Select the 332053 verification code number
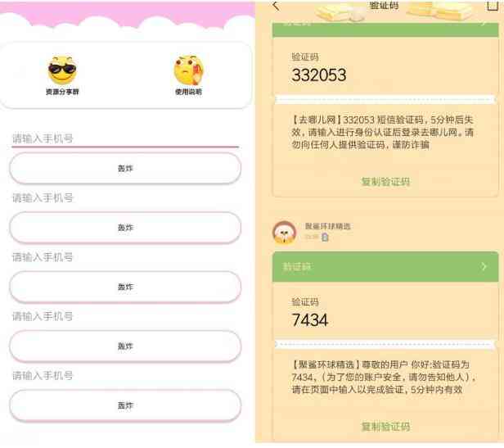The width and height of the screenshot is (504, 448). click(x=319, y=75)
